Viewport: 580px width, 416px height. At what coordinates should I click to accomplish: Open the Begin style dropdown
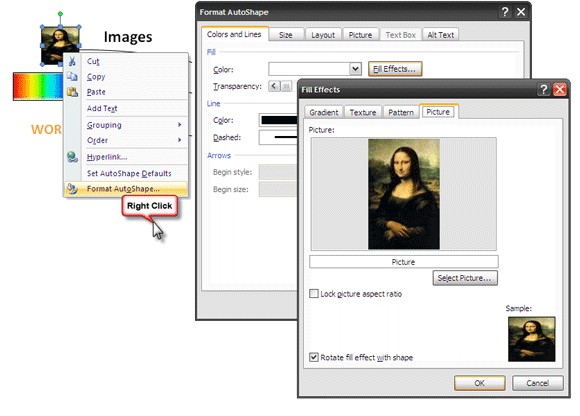click(x=278, y=172)
